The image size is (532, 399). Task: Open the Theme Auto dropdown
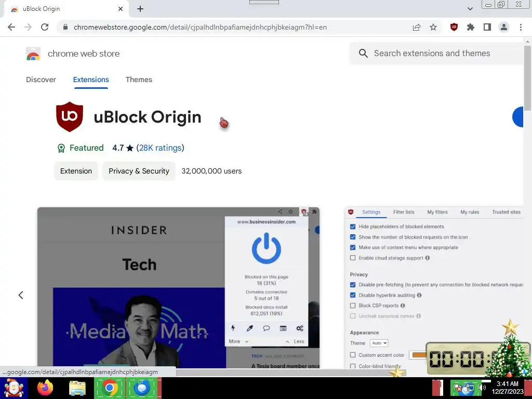pyautogui.click(x=379, y=343)
